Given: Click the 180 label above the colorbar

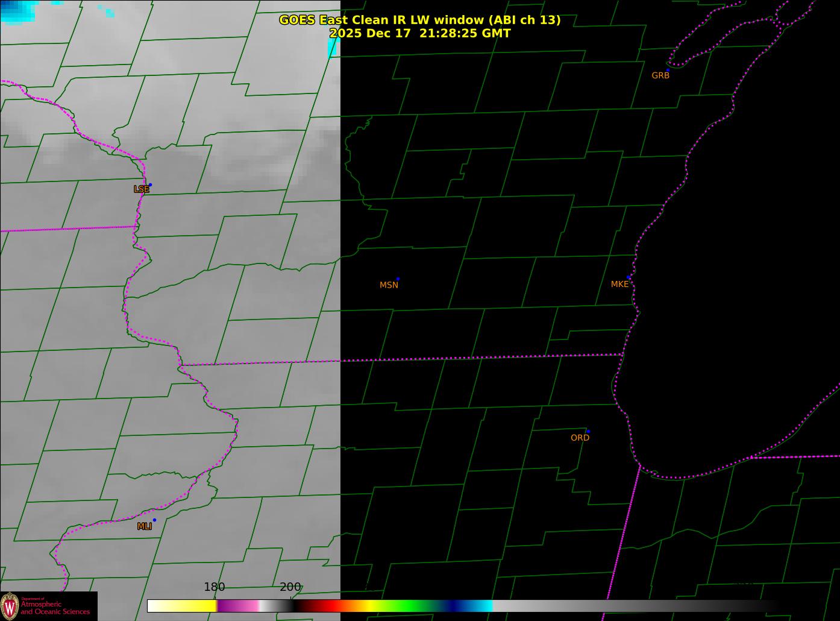Looking at the screenshot, I should pyautogui.click(x=214, y=587).
